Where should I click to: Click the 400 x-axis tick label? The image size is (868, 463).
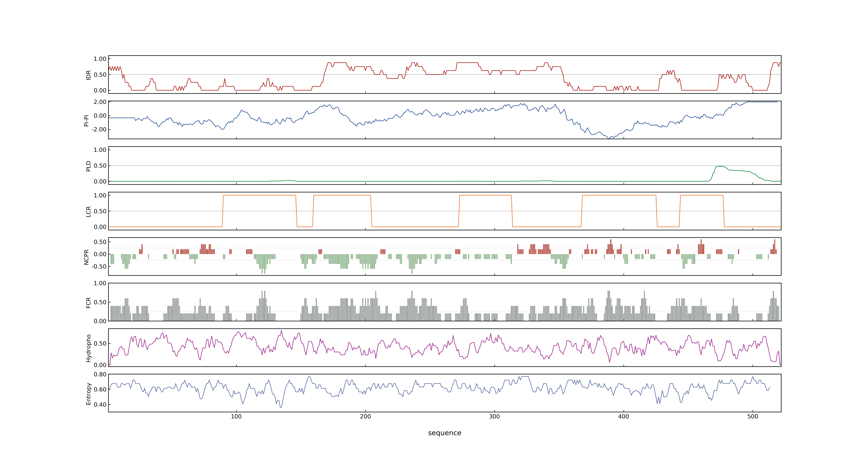623,416
